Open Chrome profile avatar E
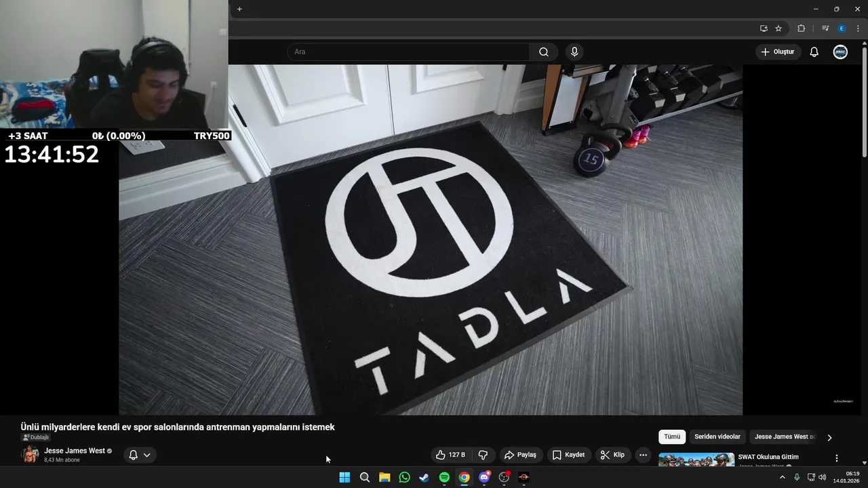This screenshot has height=488, width=868. coord(842,28)
